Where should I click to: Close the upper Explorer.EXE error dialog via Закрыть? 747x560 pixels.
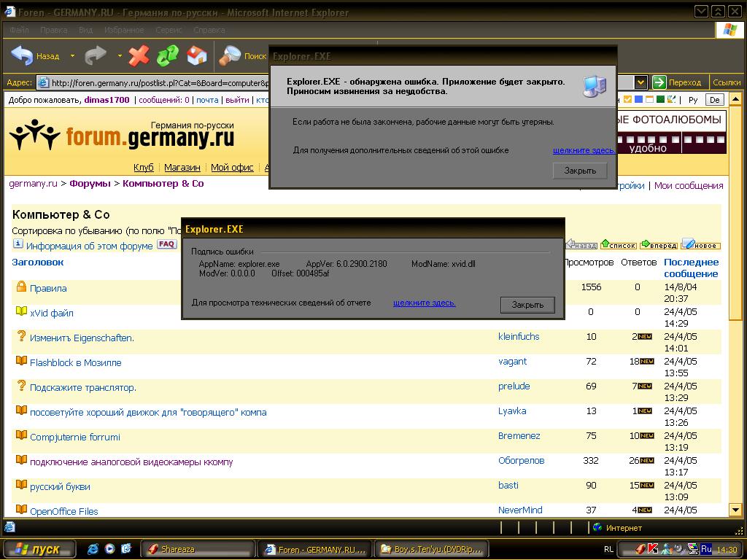580,171
